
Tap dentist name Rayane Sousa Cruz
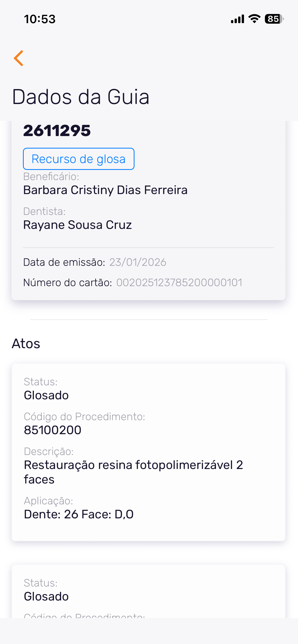77,225
